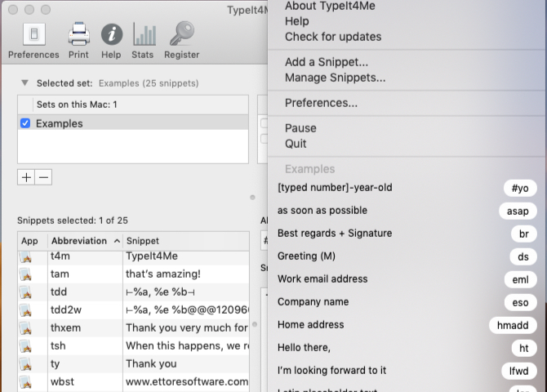The width and height of the screenshot is (547, 392).
Task: Pick I'm looking forward to it snippet
Action: [x=407, y=371]
